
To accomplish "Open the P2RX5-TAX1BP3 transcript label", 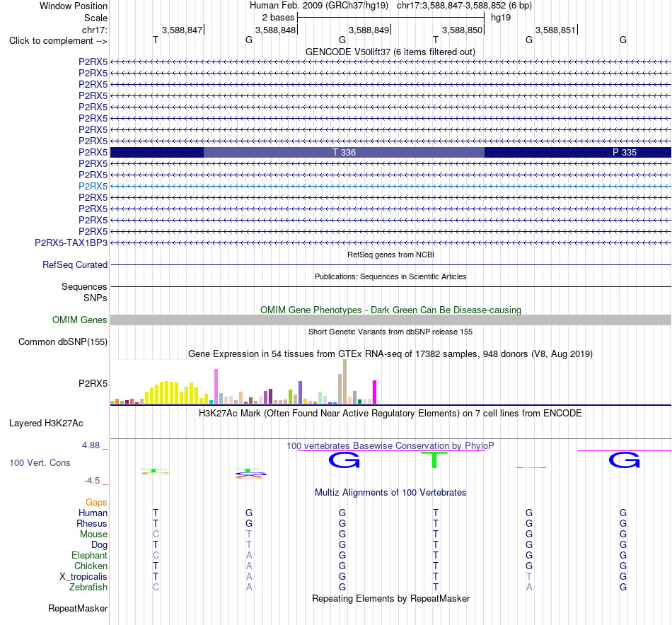I will 71,243.
